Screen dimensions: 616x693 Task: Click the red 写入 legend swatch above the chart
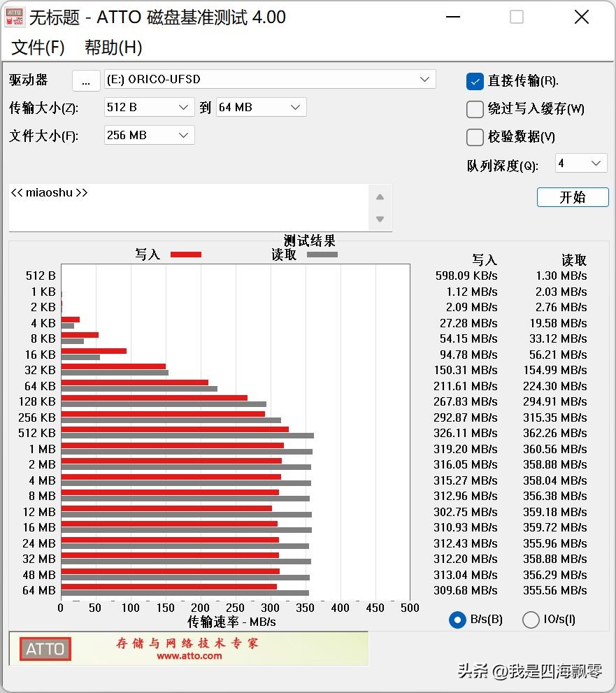pyautogui.click(x=185, y=255)
